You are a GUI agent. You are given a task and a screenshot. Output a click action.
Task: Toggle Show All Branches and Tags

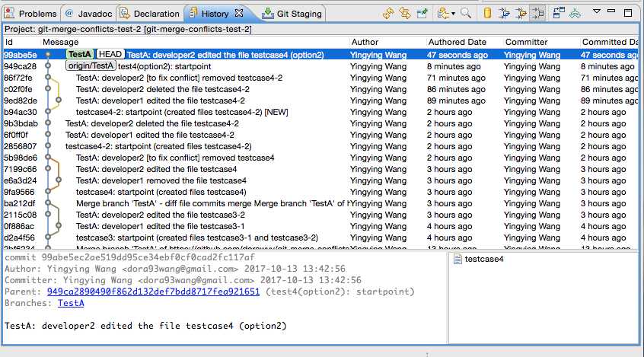575,14
